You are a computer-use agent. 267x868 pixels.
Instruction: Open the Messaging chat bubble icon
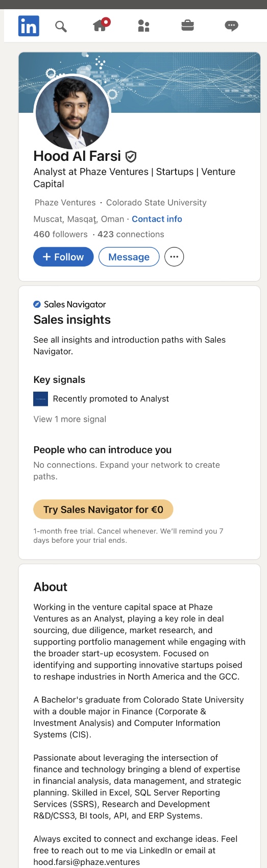231,26
